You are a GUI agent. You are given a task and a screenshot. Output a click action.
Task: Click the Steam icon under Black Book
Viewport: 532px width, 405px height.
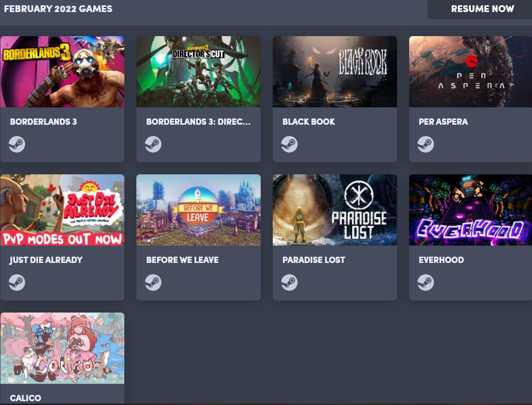coord(290,144)
